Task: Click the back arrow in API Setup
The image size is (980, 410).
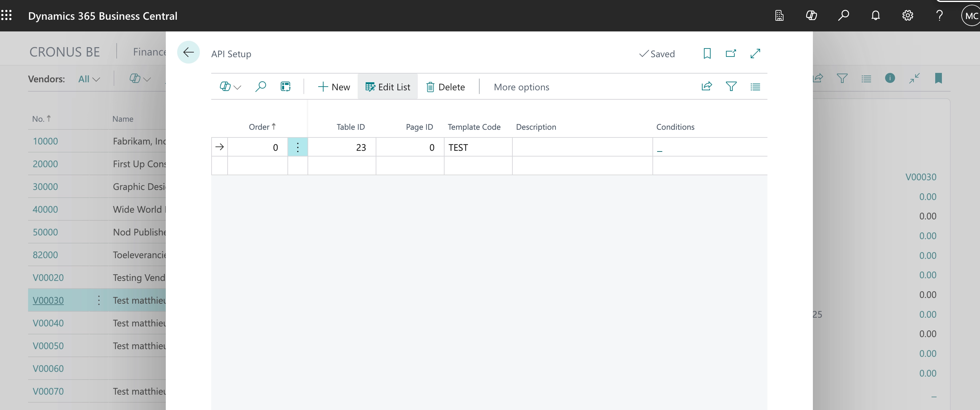Action: [188, 53]
